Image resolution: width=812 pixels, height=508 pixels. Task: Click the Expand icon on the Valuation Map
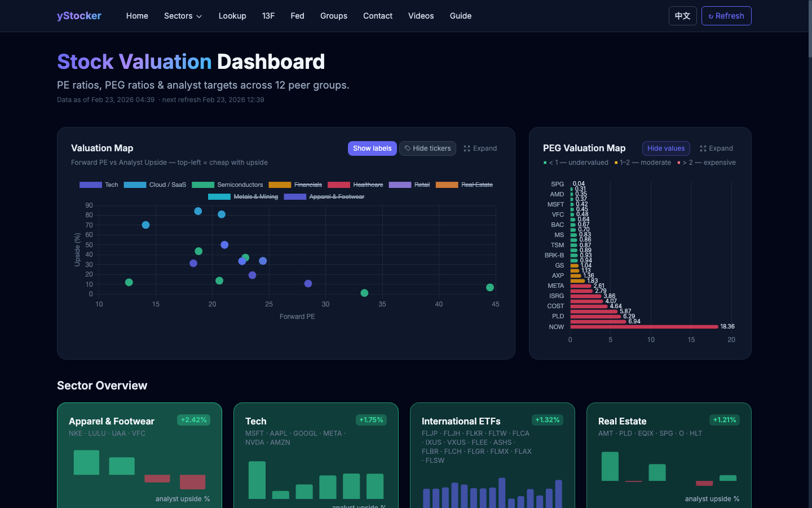467,148
